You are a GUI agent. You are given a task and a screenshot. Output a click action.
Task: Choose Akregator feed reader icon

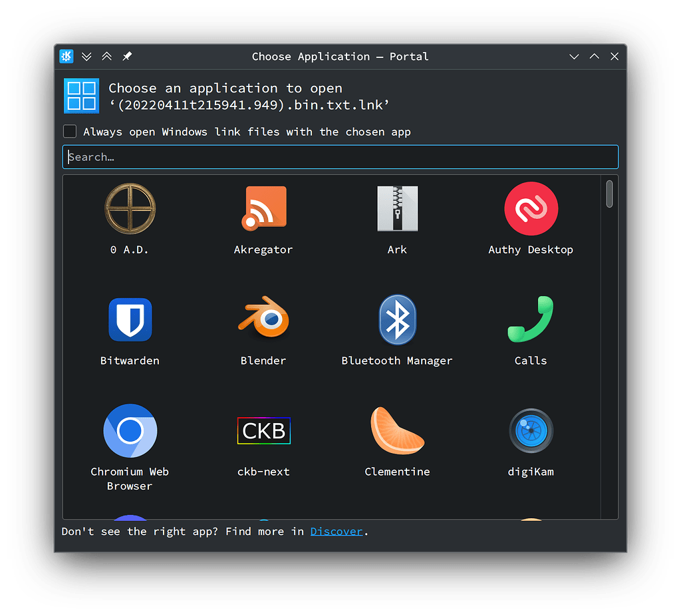(263, 209)
